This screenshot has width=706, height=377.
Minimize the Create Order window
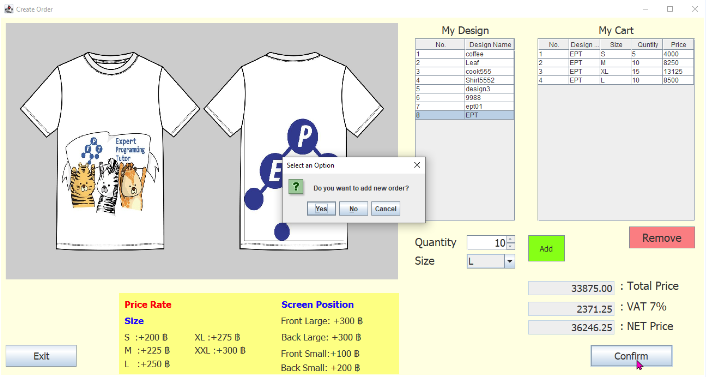(645, 9)
